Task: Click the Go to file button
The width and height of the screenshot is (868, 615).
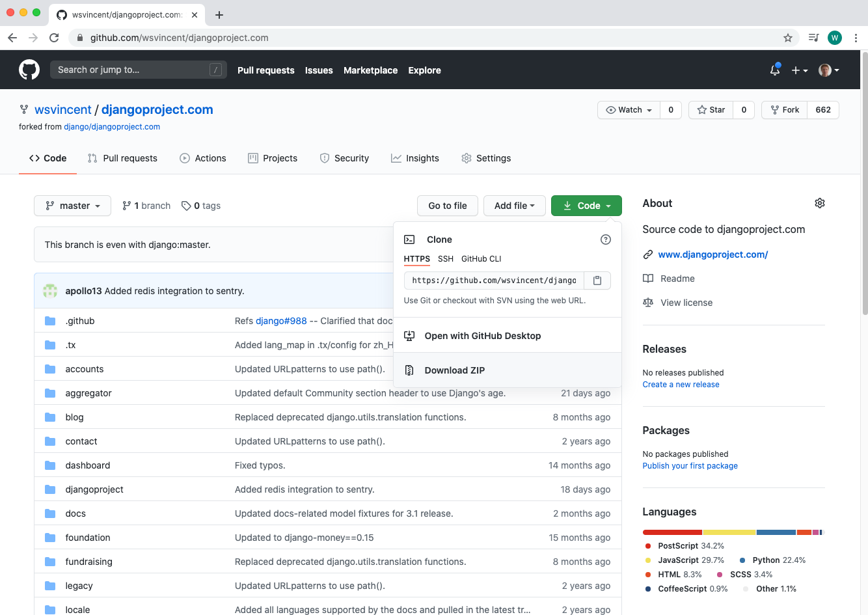Action: (448, 206)
